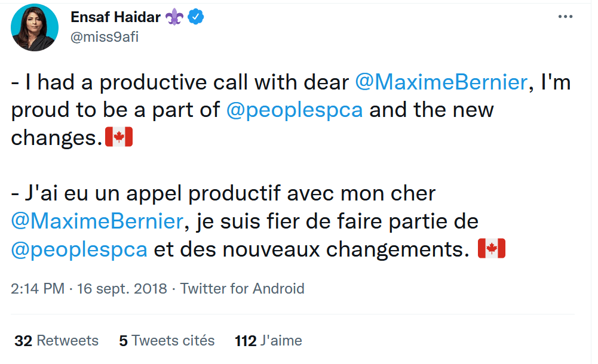This screenshot has height=364, width=598.
Task: Open @MaximeBernier mention in the French text
Action: pos(97,221)
